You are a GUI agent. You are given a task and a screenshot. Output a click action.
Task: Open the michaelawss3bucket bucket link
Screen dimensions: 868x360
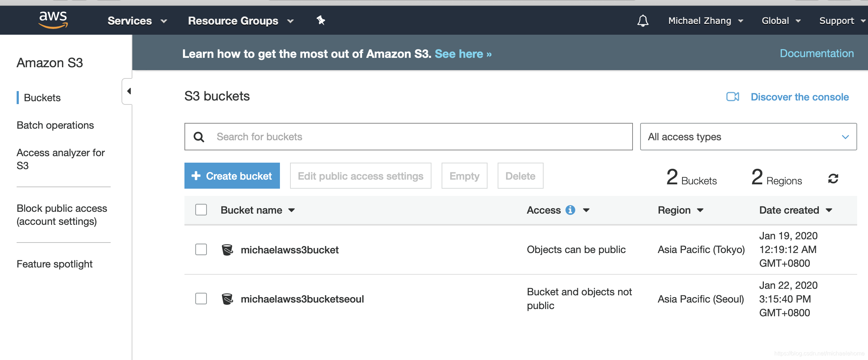click(290, 250)
